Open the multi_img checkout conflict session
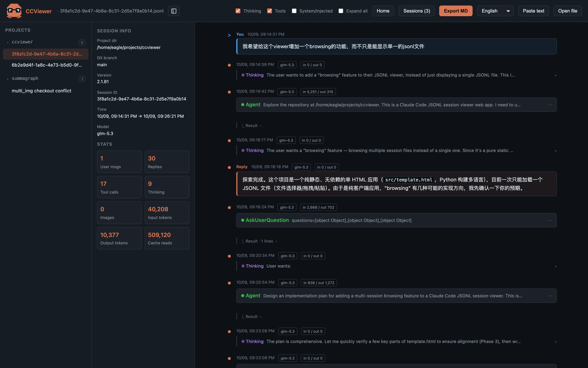 click(x=46, y=91)
